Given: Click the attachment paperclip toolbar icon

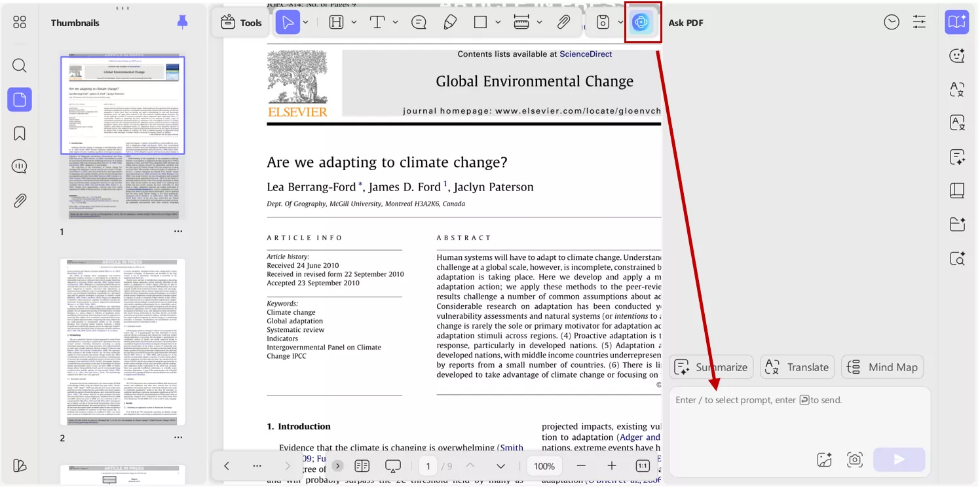Looking at the screenshot, I should (563, 23).
